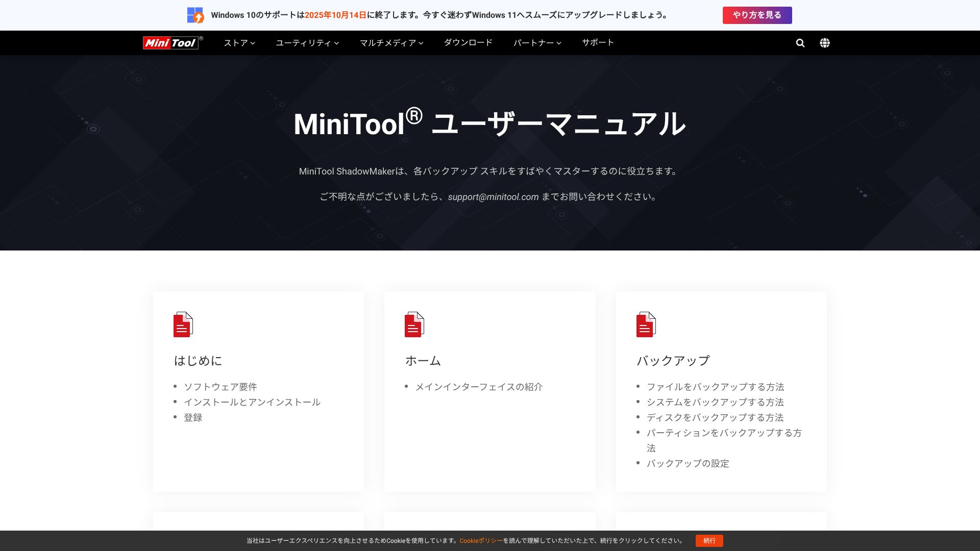Viewport: 980px width, 551px height.
Task: Click the はじめに card heading
Action: 198,361
